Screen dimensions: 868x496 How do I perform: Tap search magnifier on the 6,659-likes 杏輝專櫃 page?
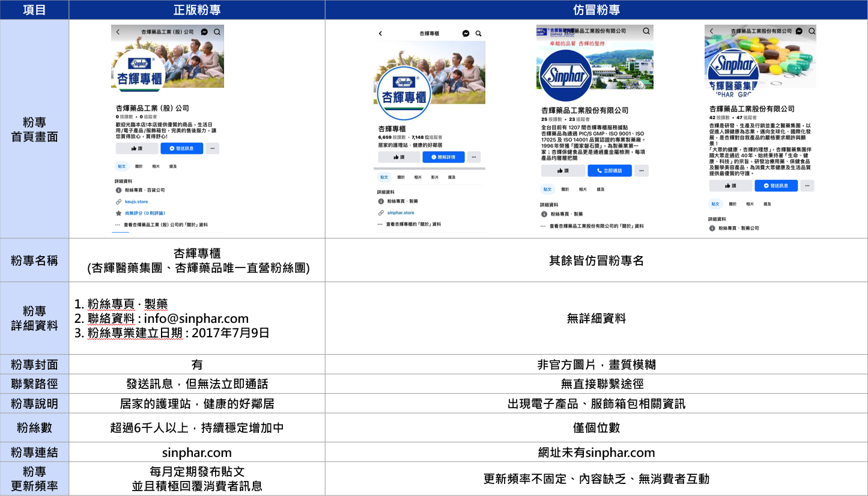click(x=478, y=34)
